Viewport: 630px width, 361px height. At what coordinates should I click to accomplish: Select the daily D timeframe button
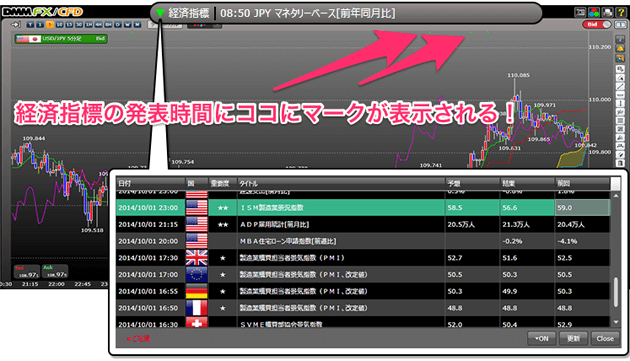(118, 25)
